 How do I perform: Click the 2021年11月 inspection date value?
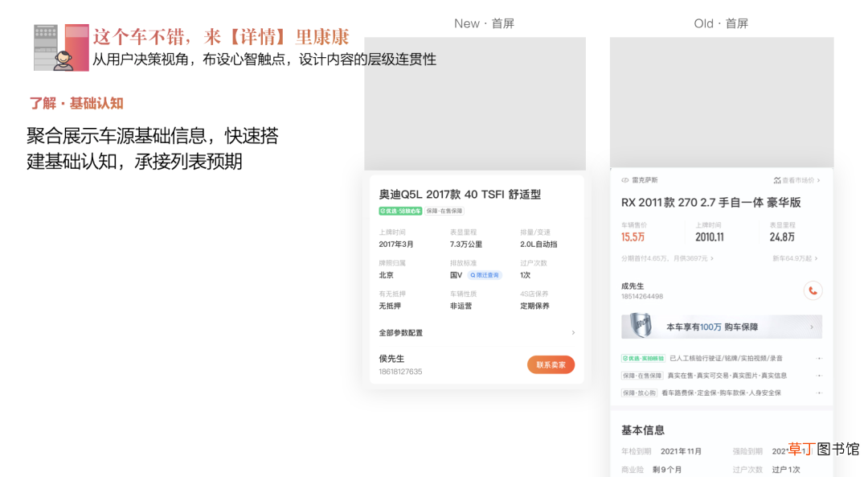pos(681,451)
